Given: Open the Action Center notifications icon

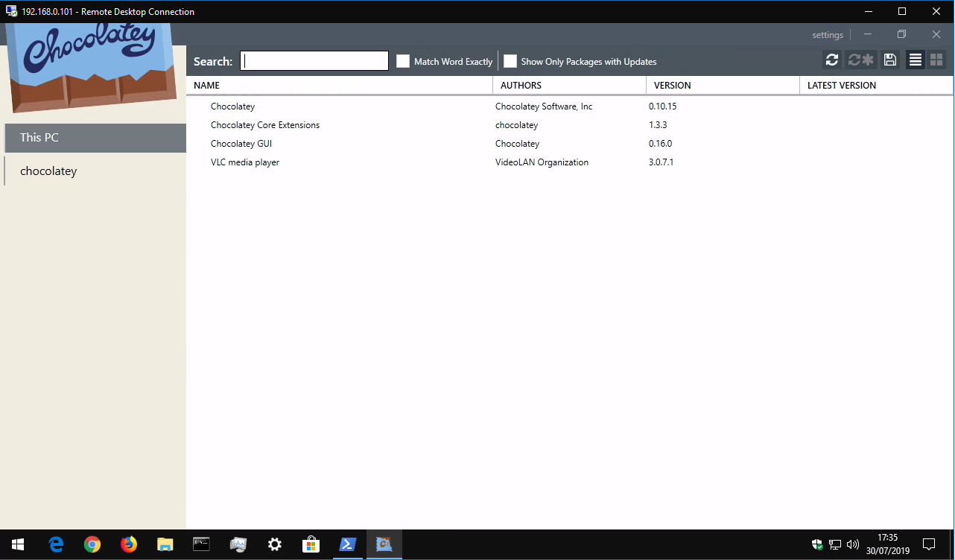Looking at the screenshot, I should point(929,544).
